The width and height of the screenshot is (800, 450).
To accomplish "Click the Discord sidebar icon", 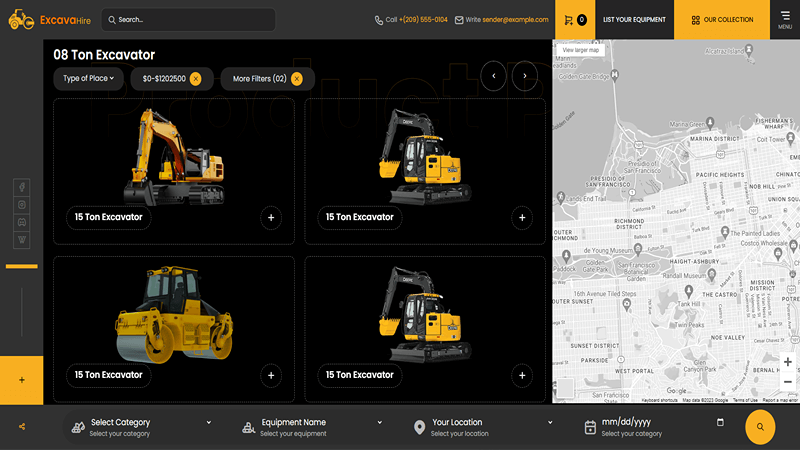I will [x=21, y=222].
